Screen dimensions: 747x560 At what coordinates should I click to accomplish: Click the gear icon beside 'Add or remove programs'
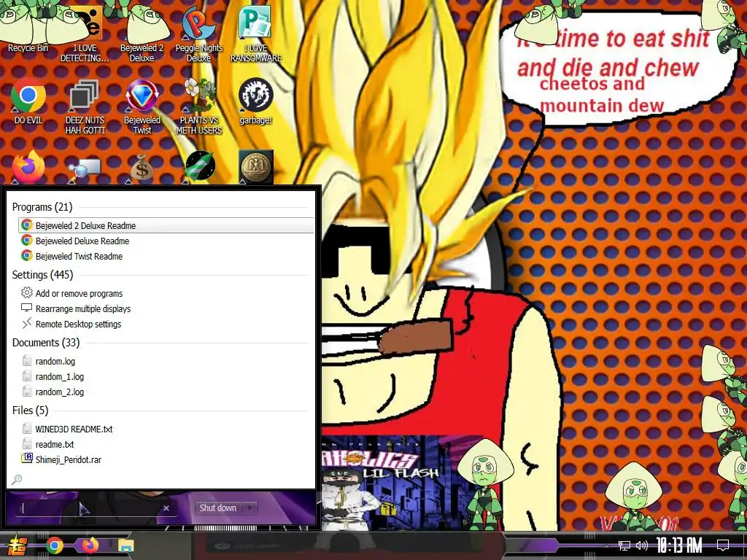27,292
